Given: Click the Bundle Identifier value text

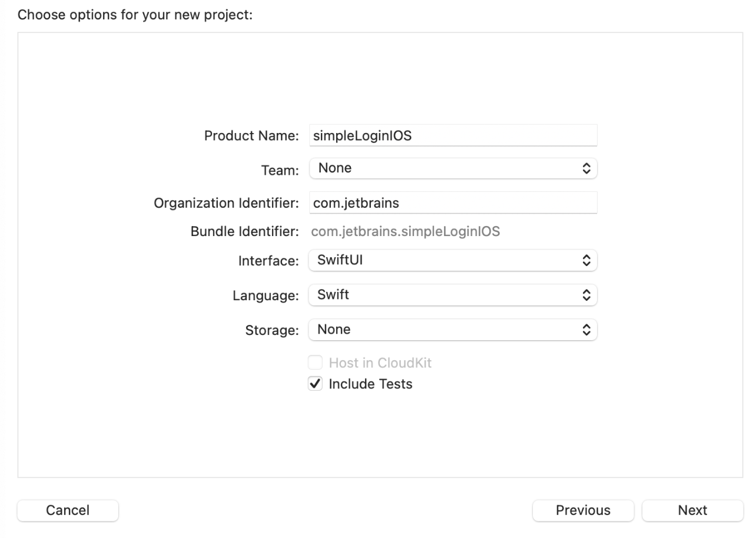Looking at the screenshot, I should click(x=405, y=231).
